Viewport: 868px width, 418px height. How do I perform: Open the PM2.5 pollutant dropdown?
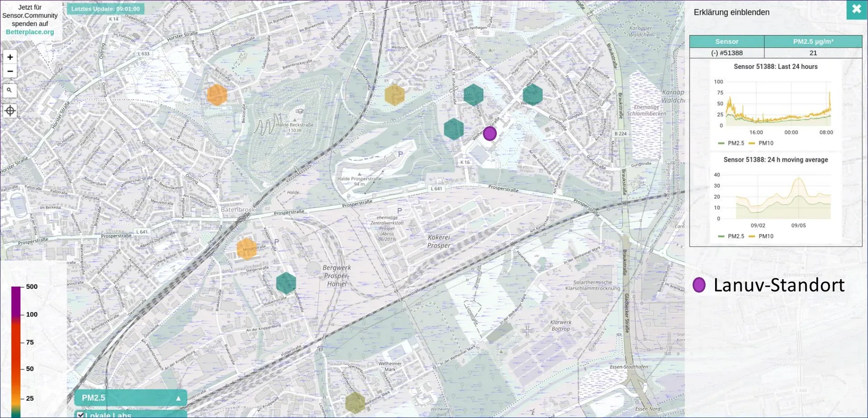[131, 398]
